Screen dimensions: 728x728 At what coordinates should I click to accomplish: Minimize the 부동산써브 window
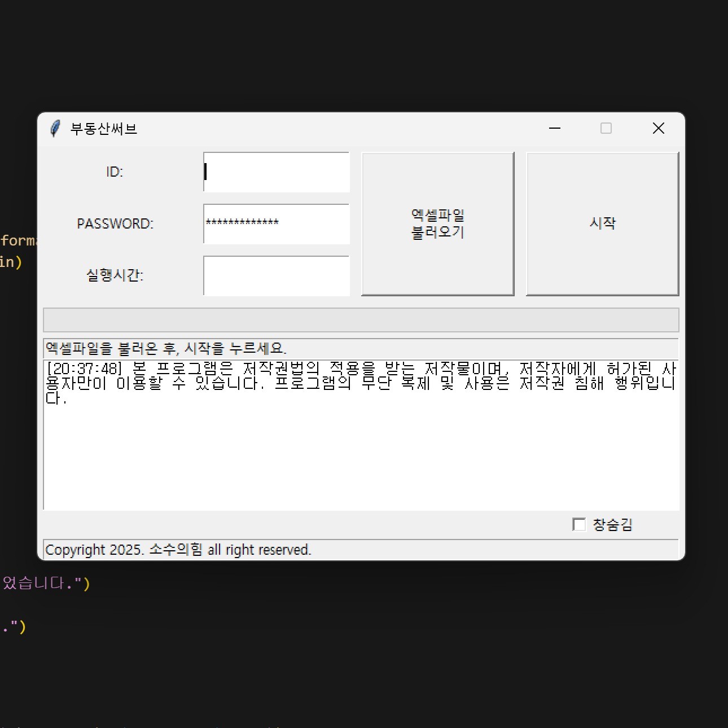pos(554,128)
